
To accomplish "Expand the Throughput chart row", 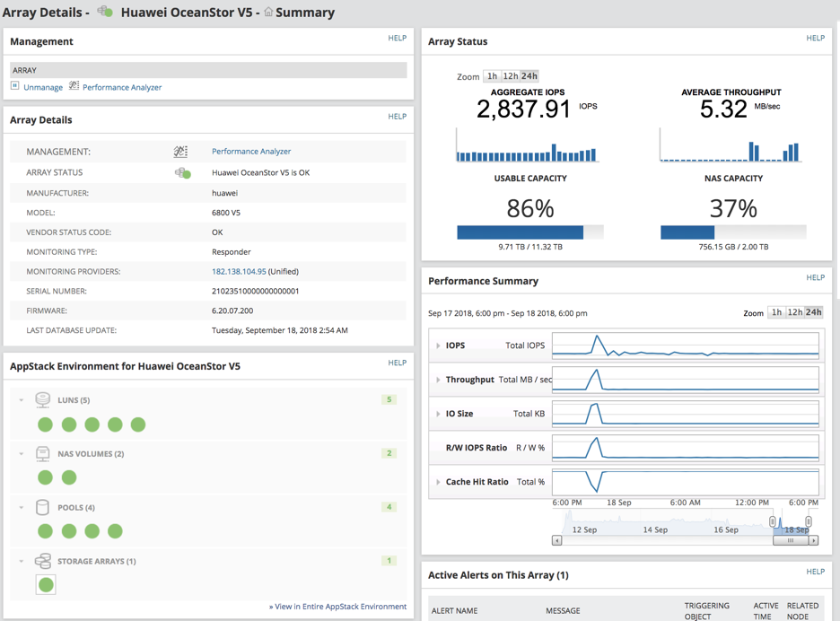I will [x=438, y=380].
